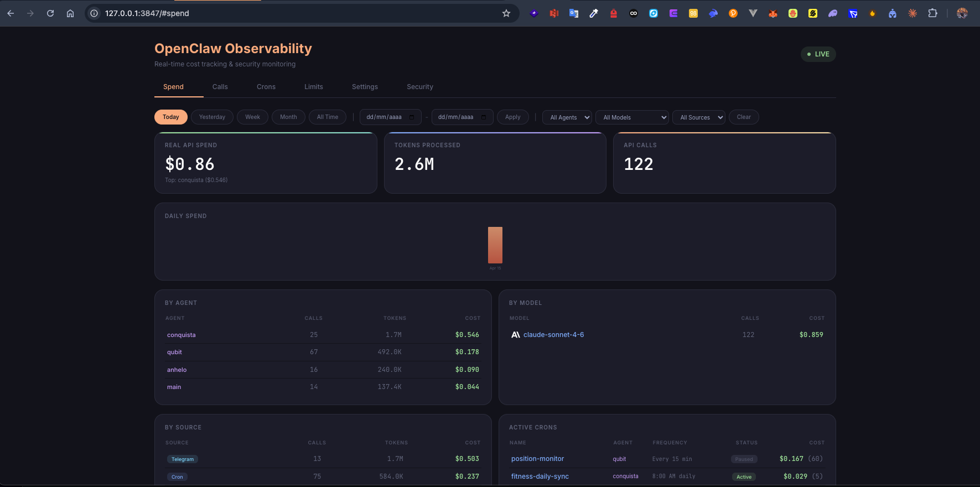View site information icon beside the URL
This screenshot has height=487, width=980.
tap(95, 13)
